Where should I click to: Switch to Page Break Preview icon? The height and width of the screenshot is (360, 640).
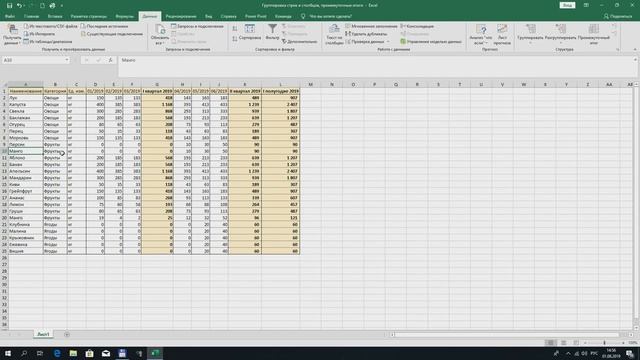(576, 343)
